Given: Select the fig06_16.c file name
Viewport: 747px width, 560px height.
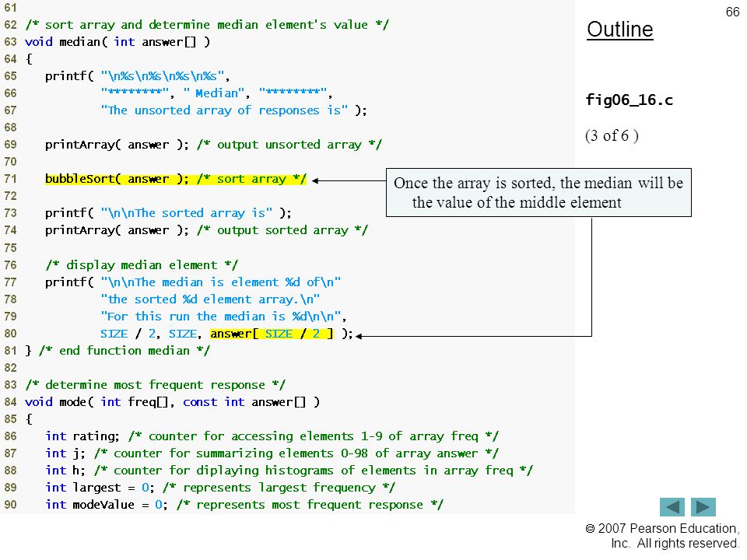Looking at the screenshot, I should pyautogui.click(x=629, y=100).
